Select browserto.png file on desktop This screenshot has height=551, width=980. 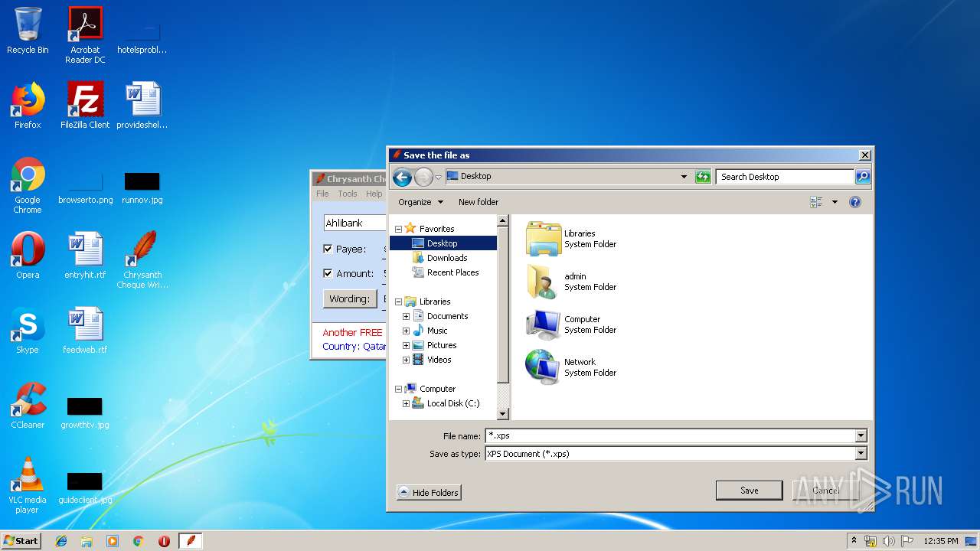click(x=85, y=188)
